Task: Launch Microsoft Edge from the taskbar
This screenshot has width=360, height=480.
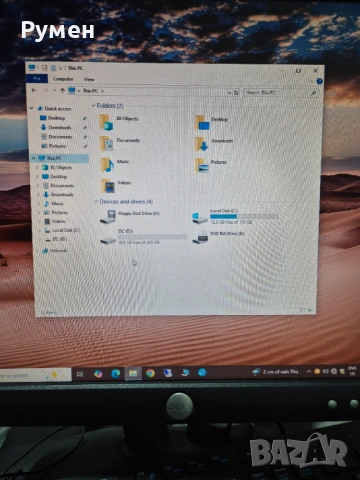Action: click(x=116, y=373)
